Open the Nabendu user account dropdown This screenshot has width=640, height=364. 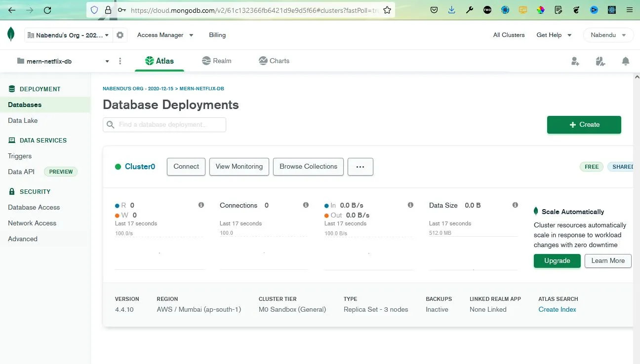[608, 35]
